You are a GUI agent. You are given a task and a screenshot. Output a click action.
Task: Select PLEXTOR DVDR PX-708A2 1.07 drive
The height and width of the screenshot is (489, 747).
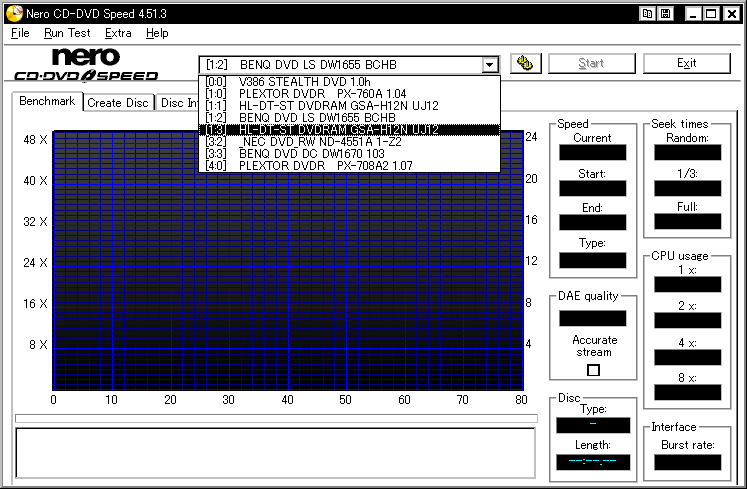pyautogui.click(x=349, y=166)
